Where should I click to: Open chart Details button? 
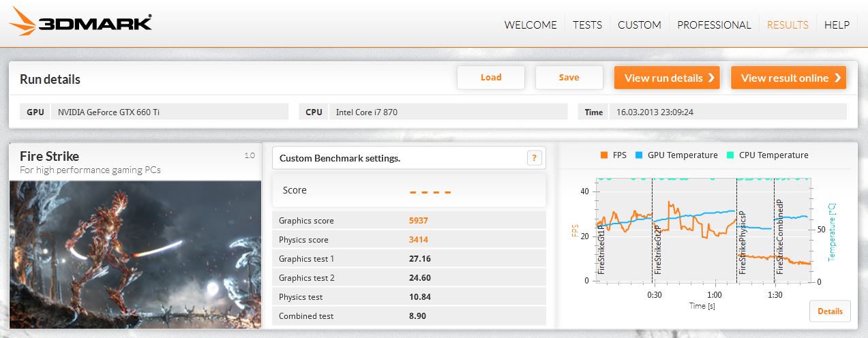(x=830, y=311)
